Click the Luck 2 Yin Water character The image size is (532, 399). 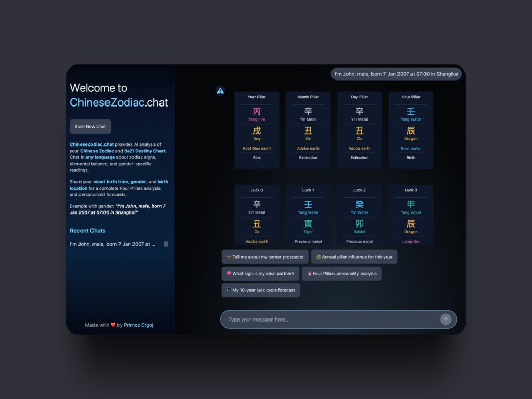pyautogui.click(x=360, y=204)
